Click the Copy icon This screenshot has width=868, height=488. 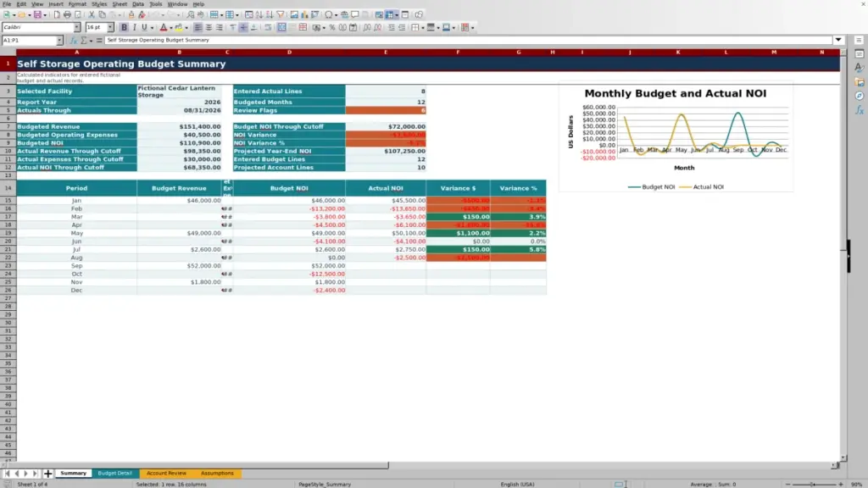(102, 14)
